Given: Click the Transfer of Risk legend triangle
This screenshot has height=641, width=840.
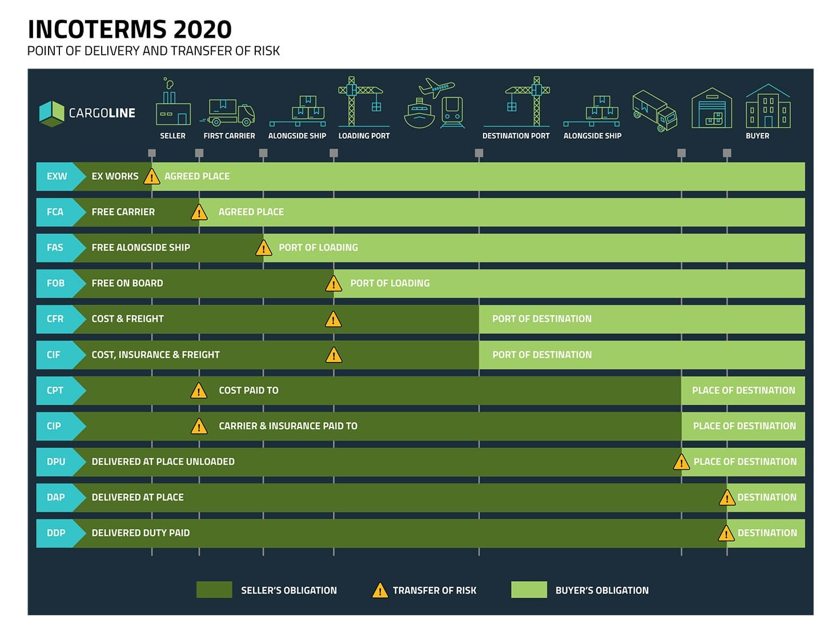Looking at the screenshot, I should [x=380, y=590].
